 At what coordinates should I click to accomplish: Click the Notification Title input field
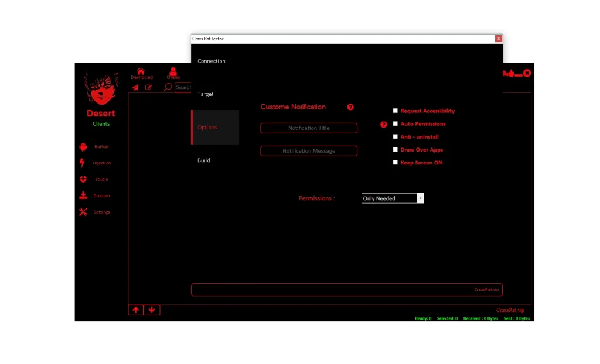[x=309, y=128]
